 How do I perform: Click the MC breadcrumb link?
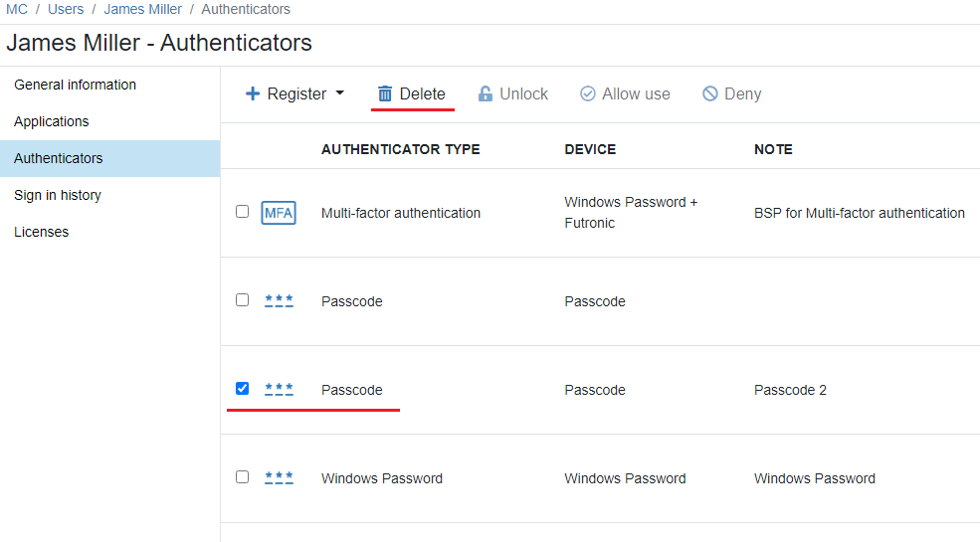pyautogui.click(x=17, y=9)
